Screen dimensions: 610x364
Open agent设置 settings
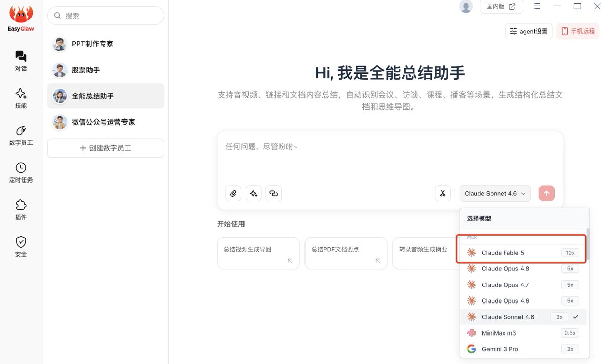click(x=529, y=32)
